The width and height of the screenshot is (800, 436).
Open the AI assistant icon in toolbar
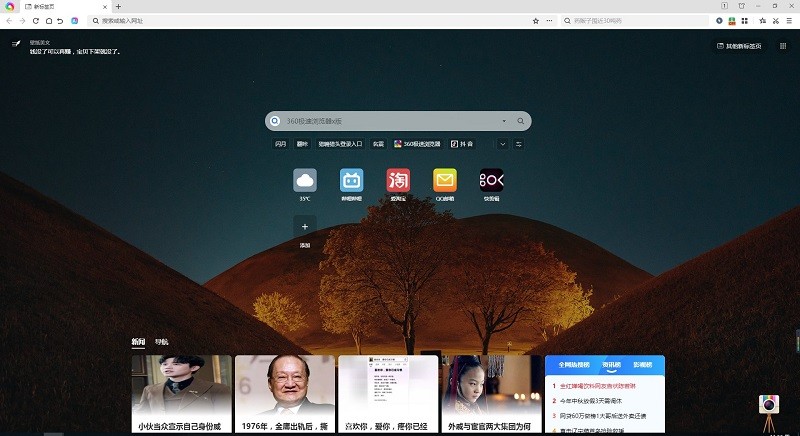coord(74,21)
